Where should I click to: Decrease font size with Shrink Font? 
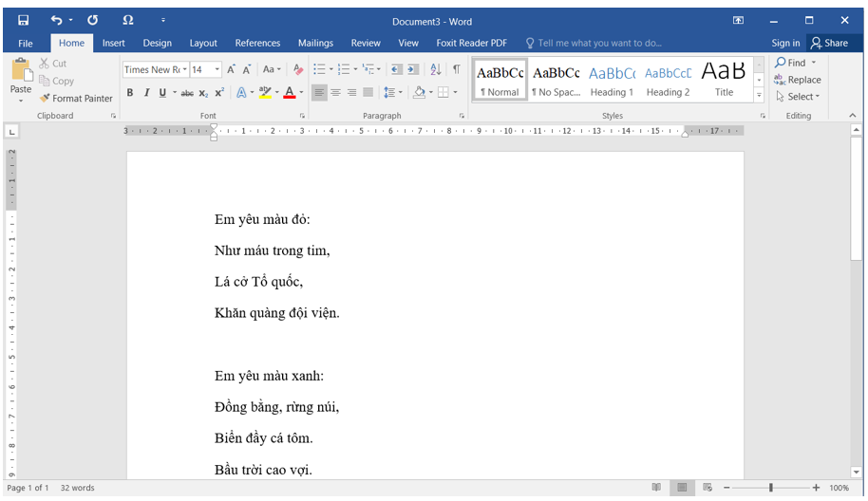[x=247, y=69]
